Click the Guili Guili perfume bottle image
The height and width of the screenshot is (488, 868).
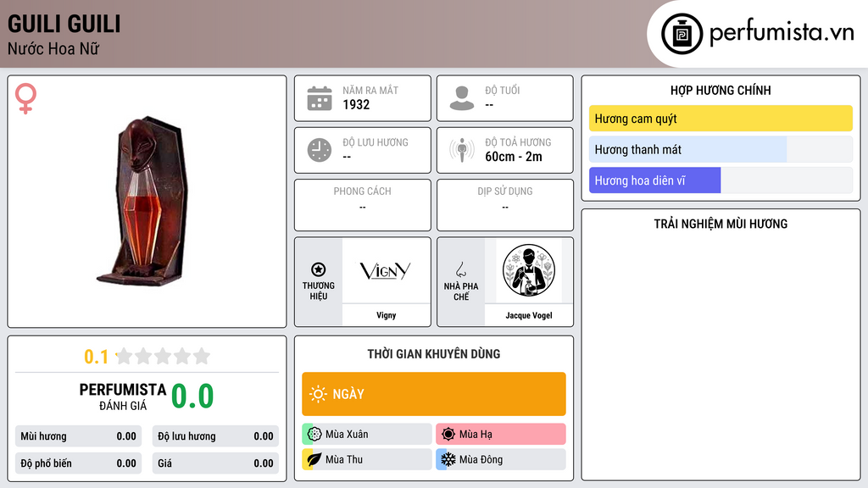[x=142, y=202]
